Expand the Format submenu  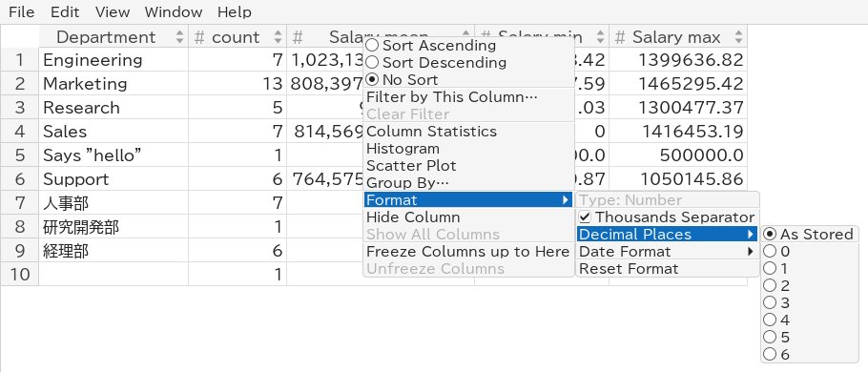click(468, 200)
